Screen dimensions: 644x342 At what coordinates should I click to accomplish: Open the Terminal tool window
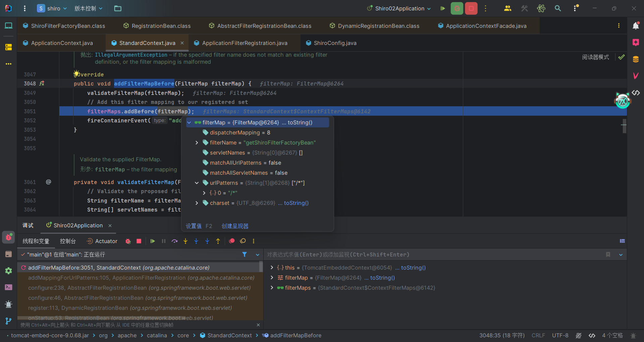point(8,287)
